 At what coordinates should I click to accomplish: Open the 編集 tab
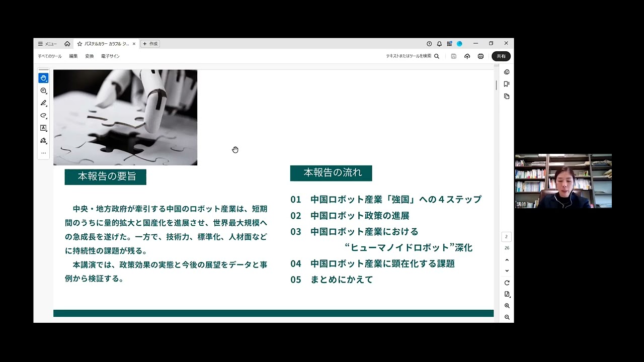click(73, 56)
